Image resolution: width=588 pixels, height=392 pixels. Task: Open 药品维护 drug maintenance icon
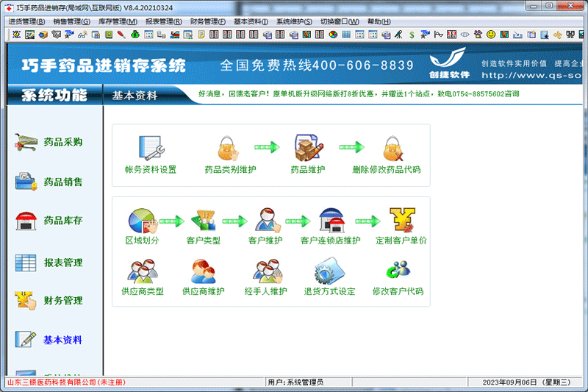coord(308,148)
